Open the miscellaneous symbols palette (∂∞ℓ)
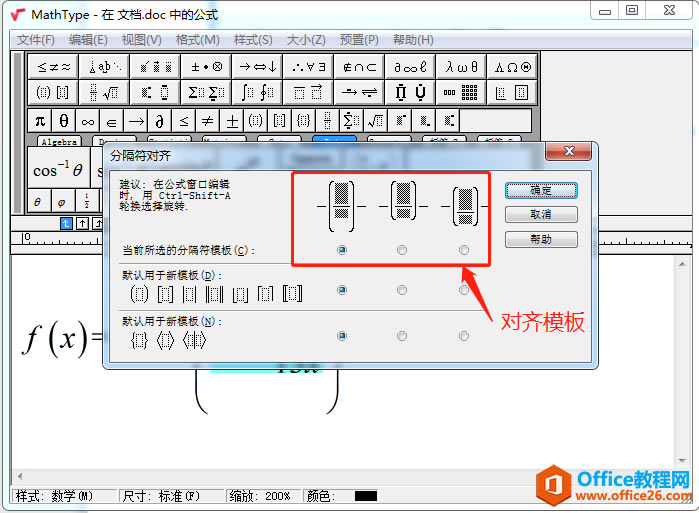The width and height of the screenshot is (699, 513). coord(410,67)
